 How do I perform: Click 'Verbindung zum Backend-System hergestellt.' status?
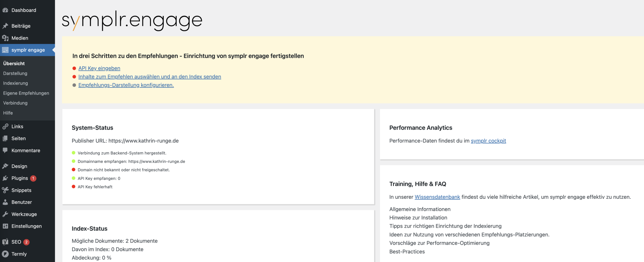[122, 153]
